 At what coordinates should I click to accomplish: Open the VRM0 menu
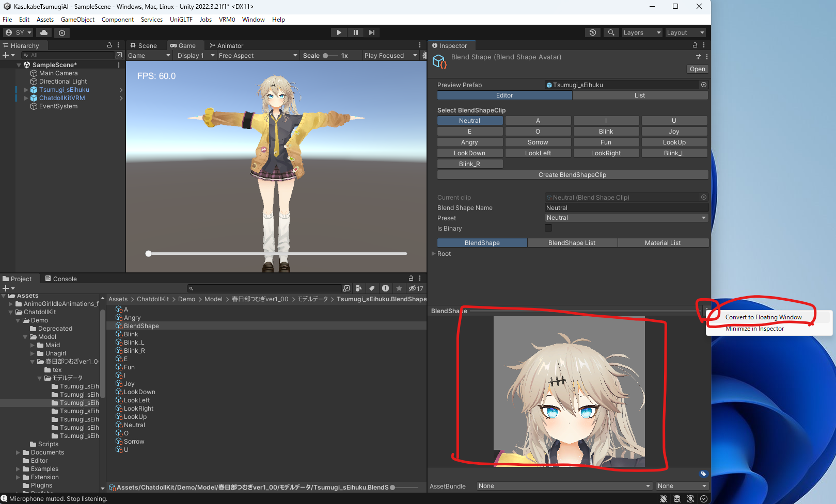click(x=227, y=20)
